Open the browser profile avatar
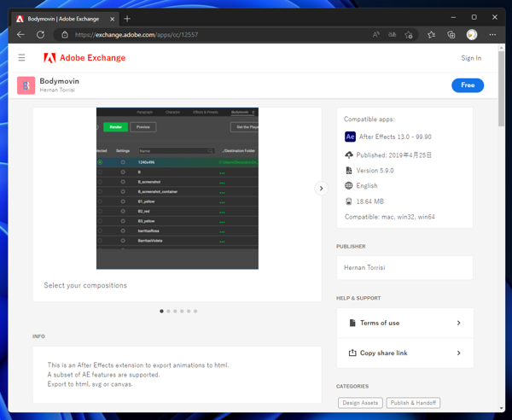 [x=472, y=35]
